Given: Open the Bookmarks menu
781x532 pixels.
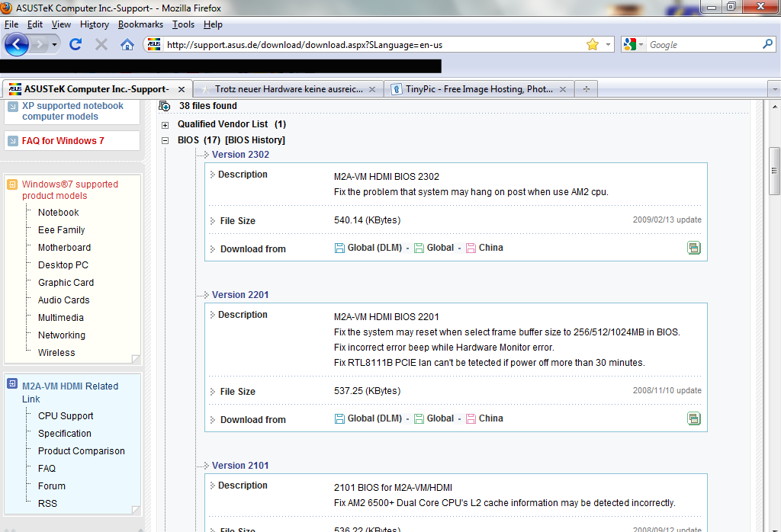Looking at the screenshot, I should point(140,24).
